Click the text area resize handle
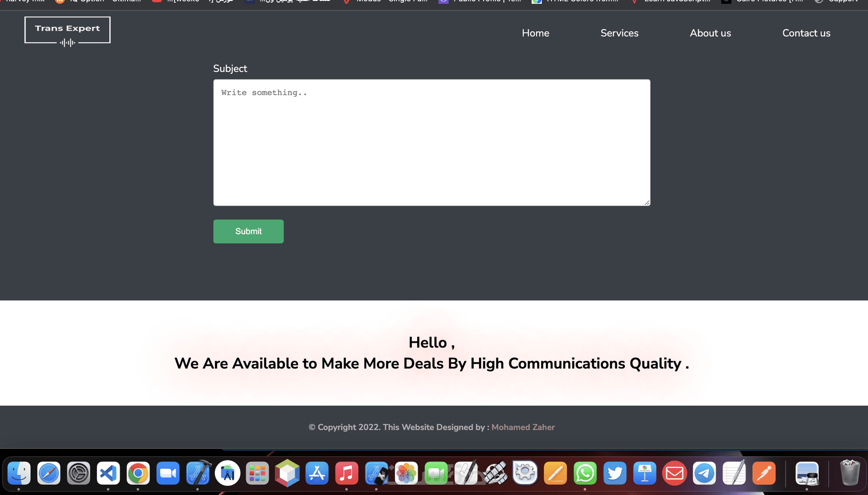Image resolution: width=868 pixels, height=495 pixels. (647, 203)
